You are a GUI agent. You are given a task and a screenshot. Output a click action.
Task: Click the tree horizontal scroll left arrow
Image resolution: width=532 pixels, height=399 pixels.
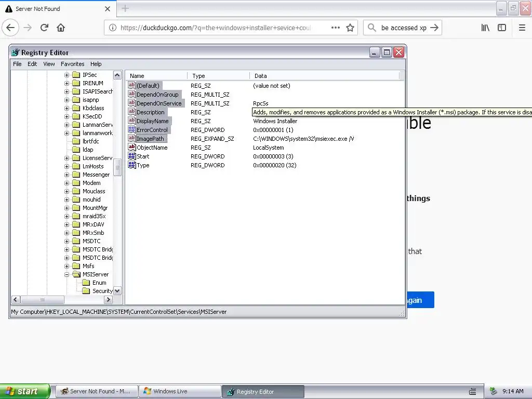[16, 300]
